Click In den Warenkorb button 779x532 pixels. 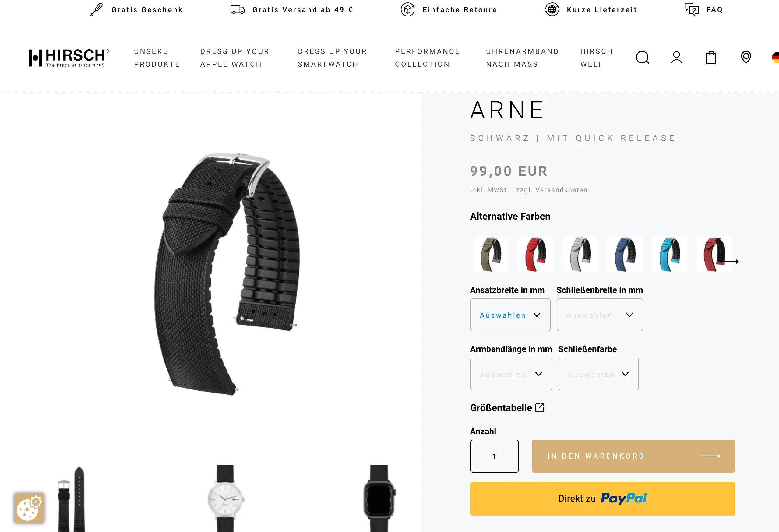[633, 456]
